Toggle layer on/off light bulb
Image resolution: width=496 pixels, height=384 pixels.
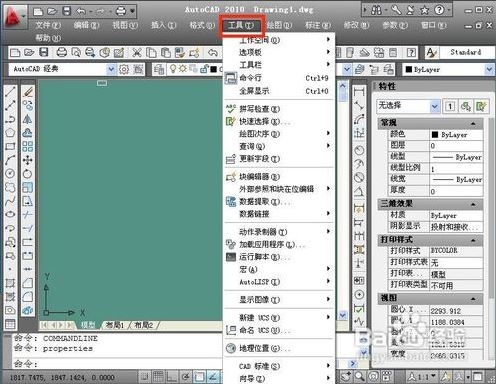(173, 69)
